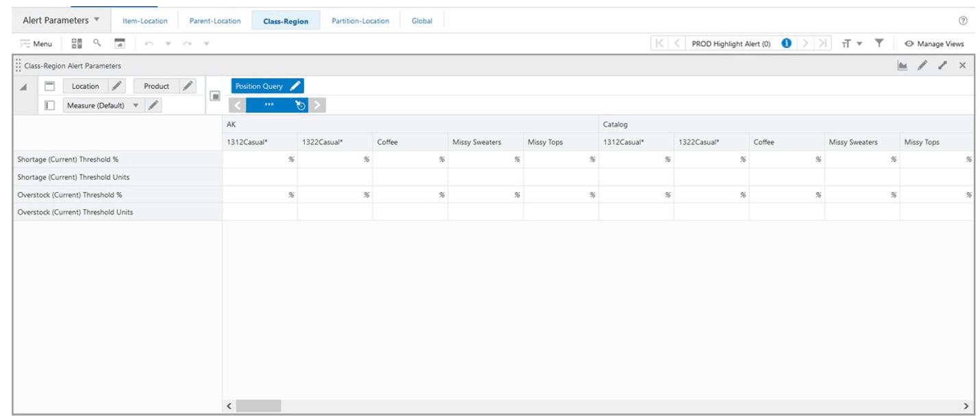
Task: Switch to the Parent-Location tab
Action: [x=215, y=21]
